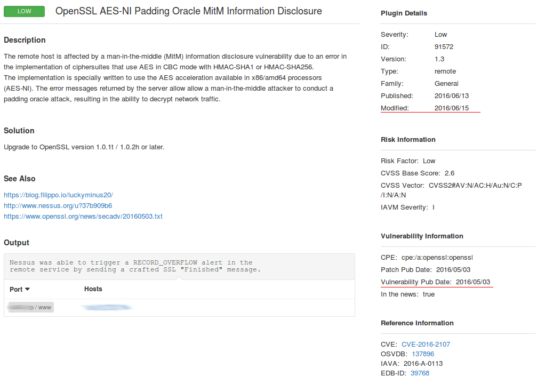Click the In the news: true line

point(407,294)
